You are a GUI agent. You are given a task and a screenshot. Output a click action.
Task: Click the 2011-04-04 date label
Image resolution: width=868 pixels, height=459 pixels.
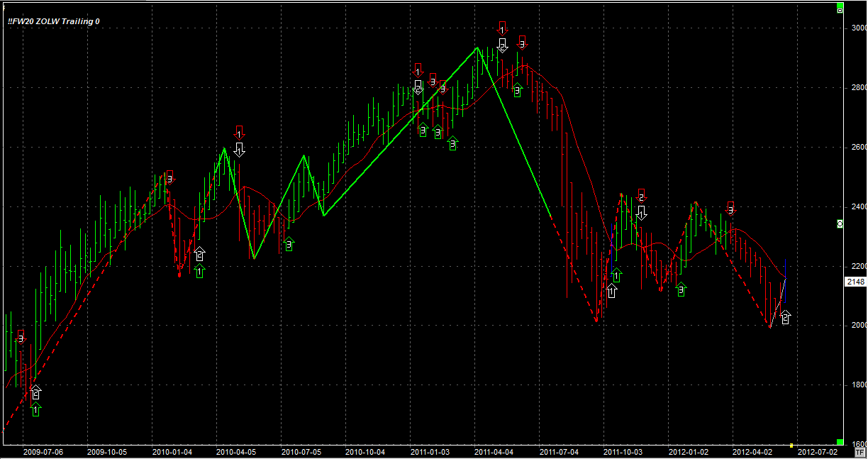pyautogui.click(x=494, y=451)
